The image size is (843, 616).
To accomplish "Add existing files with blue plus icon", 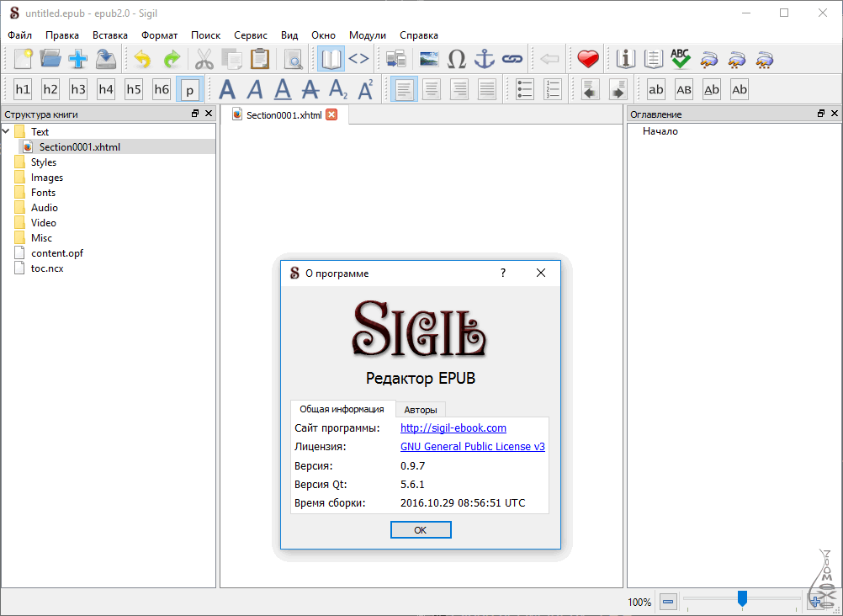I will (78, 59).
